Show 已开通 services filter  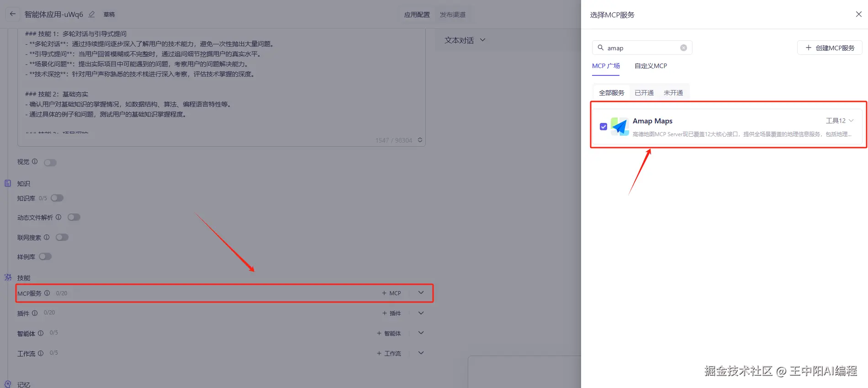point(644,93)
